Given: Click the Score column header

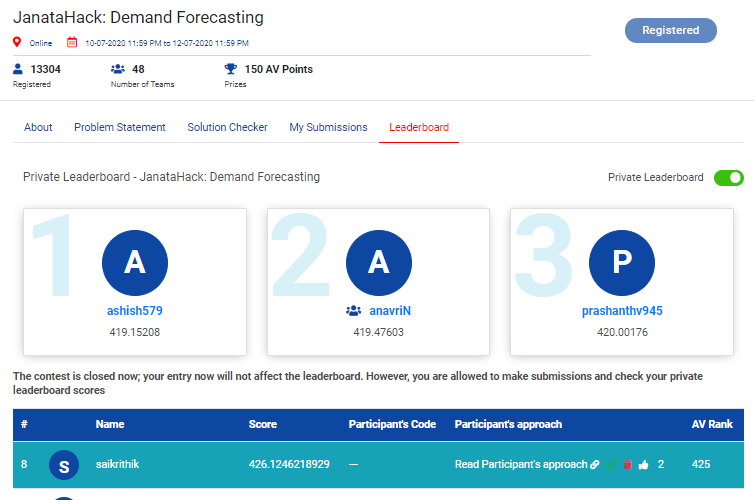Looking at the screenshot, I should (263, 425).
